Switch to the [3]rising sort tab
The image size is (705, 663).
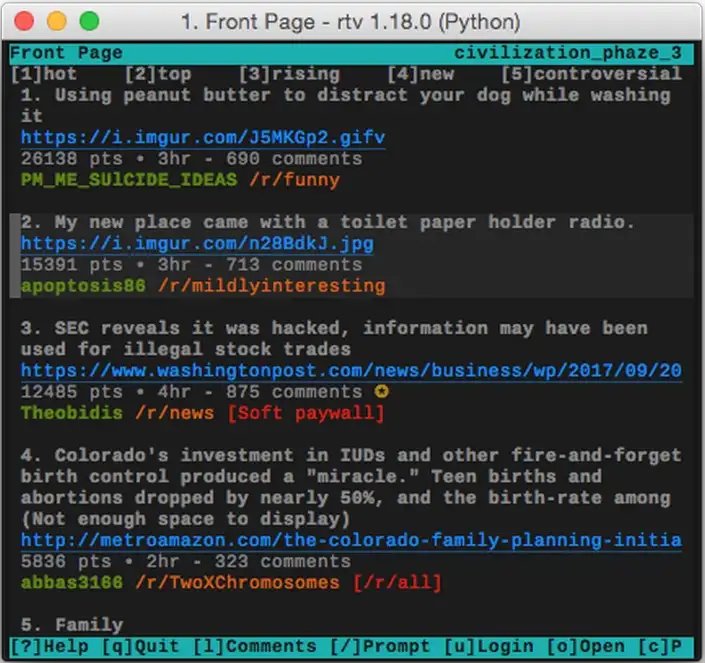click(289, 74)
